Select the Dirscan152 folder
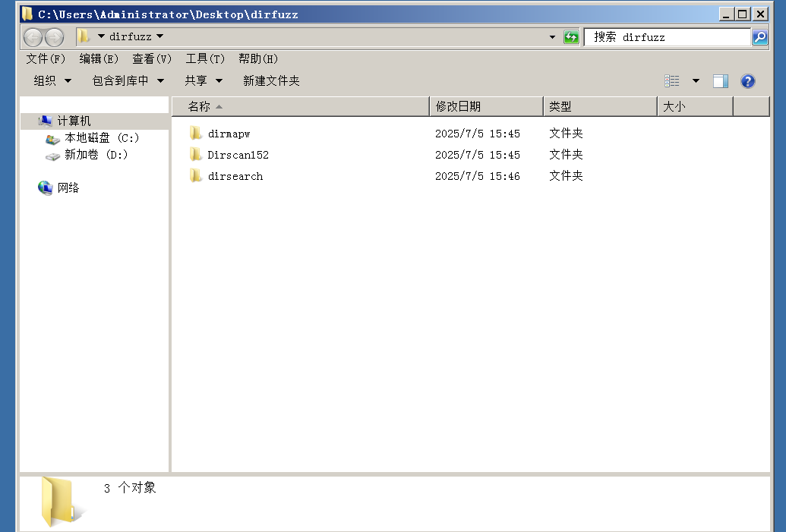Viewport: 786px width, 532px height. [x=238, y=155]
